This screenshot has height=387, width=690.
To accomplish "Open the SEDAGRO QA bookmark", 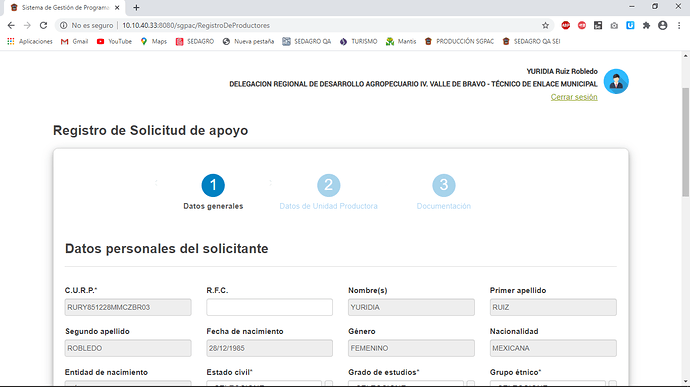I will tap(307, 41).
